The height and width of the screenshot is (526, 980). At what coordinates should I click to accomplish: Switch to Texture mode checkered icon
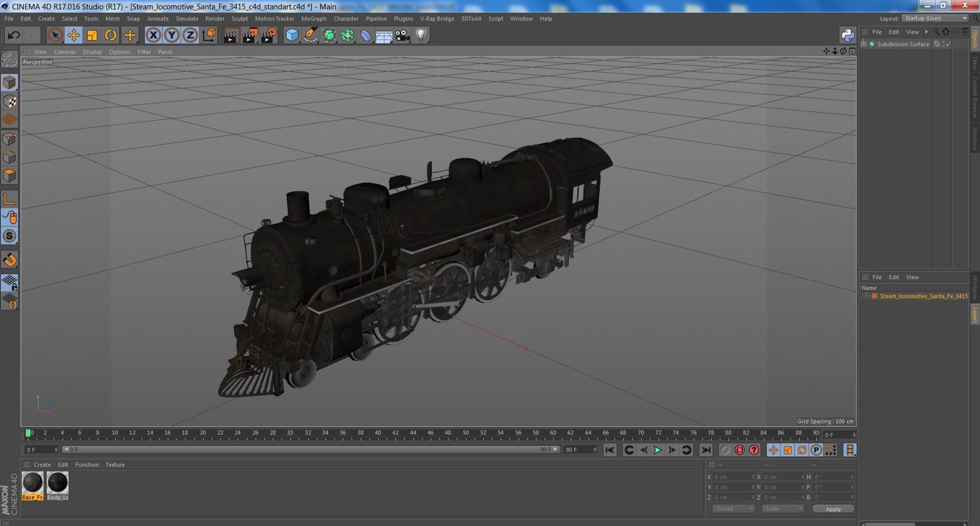[10, 102]
